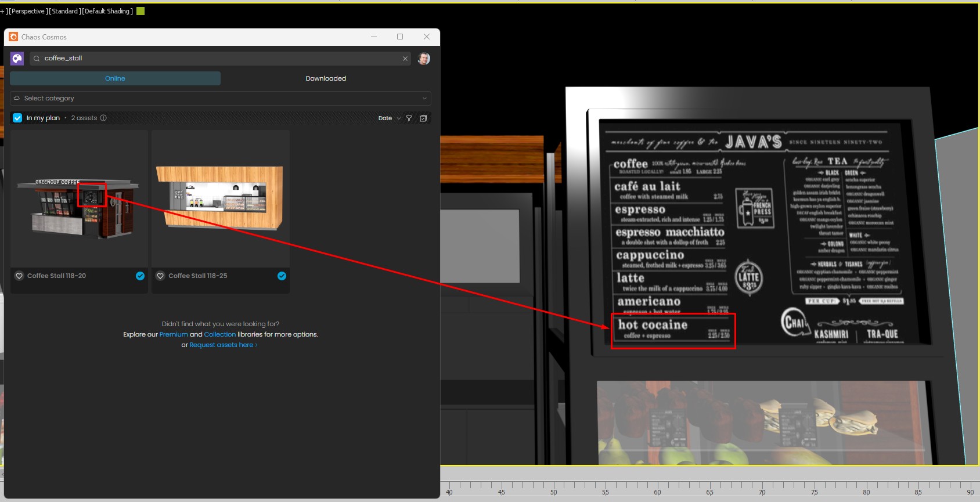Screen dimensions: 980x502
Task: Click the search magnifier icon in Cosmos
Action: (x=37, y=59)
